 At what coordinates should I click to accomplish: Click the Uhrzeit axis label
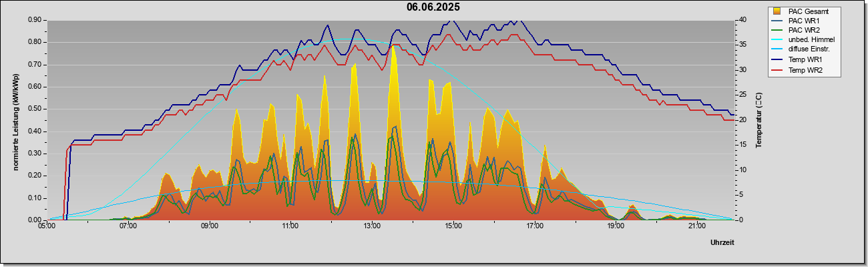point(722,243)
